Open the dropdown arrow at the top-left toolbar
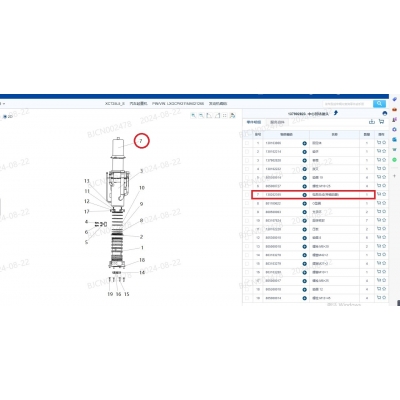Viewport: 400px width, 400px height. [x=4, y=104]
